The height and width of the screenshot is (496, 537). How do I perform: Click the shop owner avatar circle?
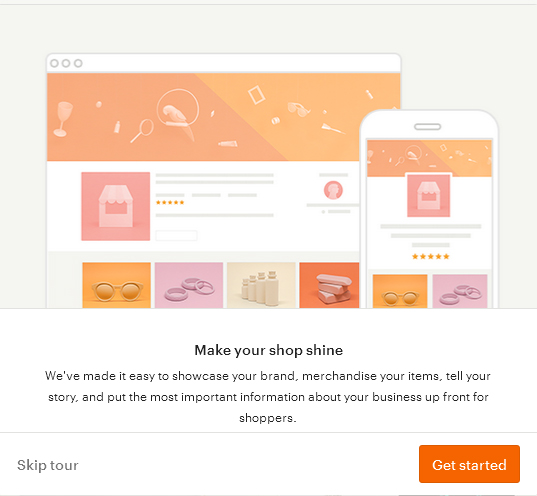pos(333,190)
